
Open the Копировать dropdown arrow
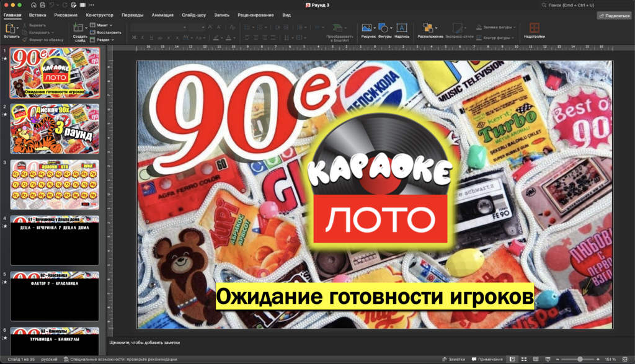(53, 32)
